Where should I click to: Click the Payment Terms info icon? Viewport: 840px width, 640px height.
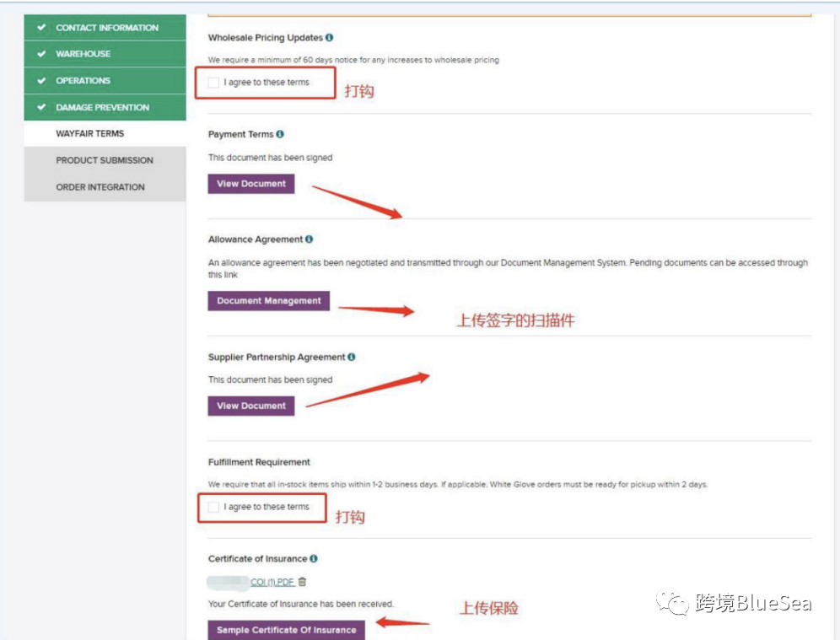coord(280,134)
